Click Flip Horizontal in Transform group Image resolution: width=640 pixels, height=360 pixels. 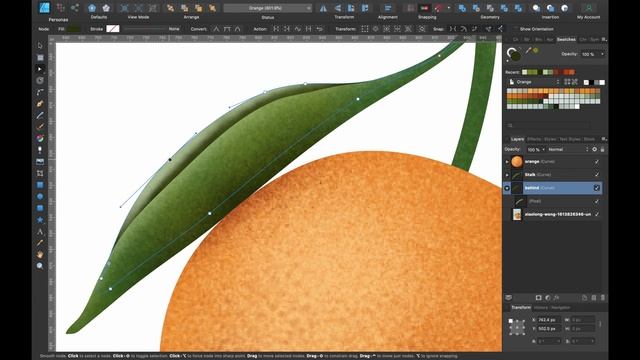323,8
